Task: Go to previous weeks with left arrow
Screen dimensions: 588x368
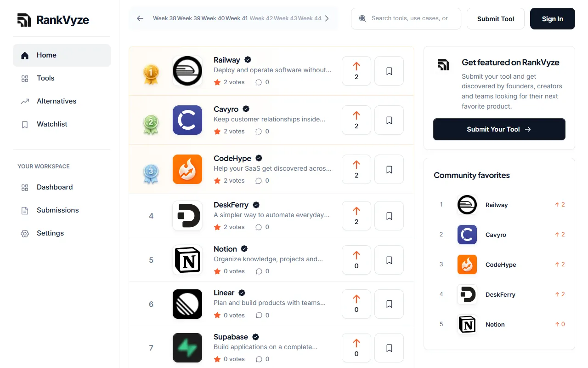Action: 140,18
